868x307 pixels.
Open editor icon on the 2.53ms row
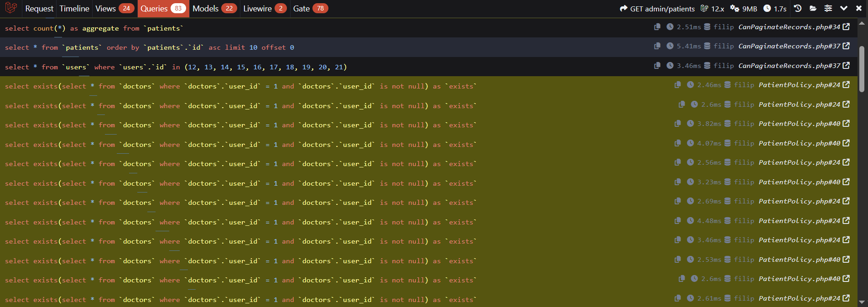coord(847,260)
